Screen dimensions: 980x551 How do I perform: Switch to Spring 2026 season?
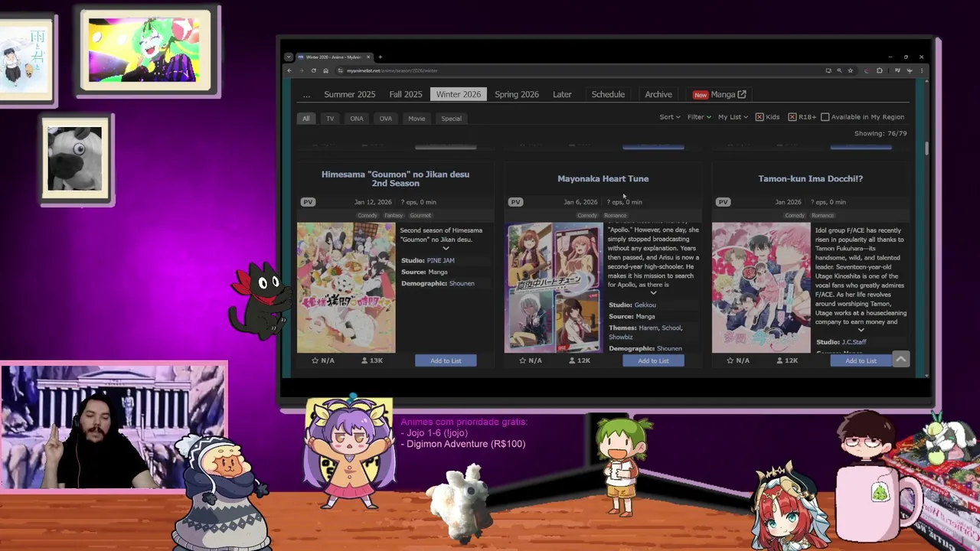[517, 94]
